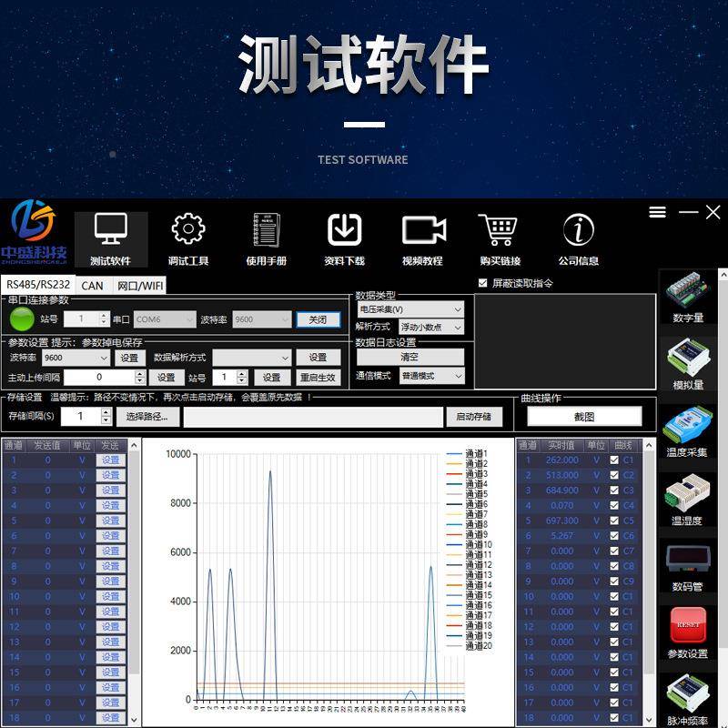Enable the C1 curve checkbox for 通道1
This screenshot has width=728, height=728.
tap(614, 460)
